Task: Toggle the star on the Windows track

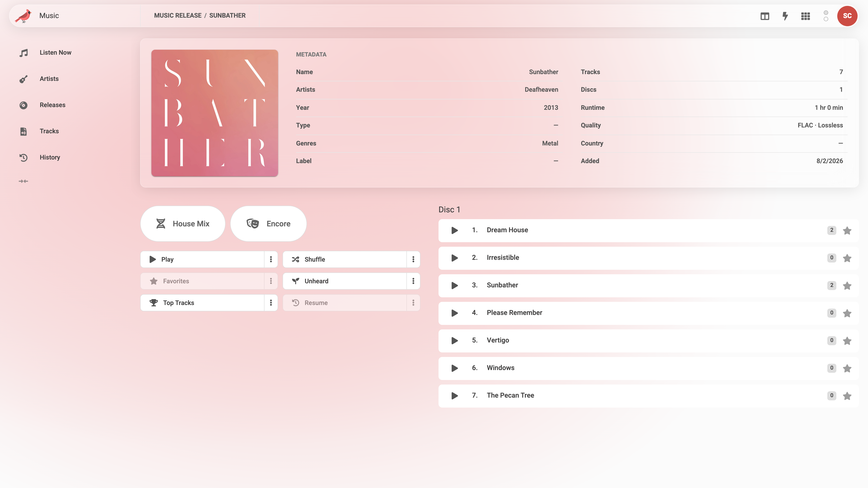Action: coord(847,368)
